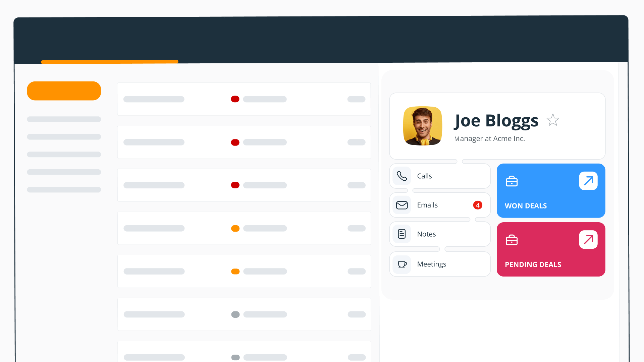Open the phone icon for Calls
Viewport: 644px width, 362px height.
click(x=402, y=176)
